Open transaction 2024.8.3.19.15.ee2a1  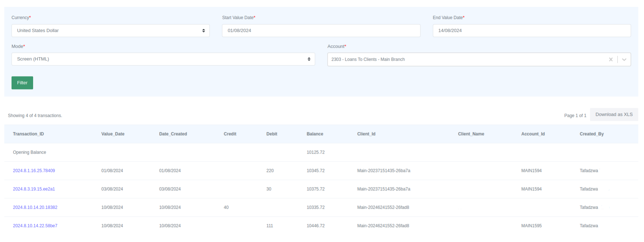tap(34, 189)
